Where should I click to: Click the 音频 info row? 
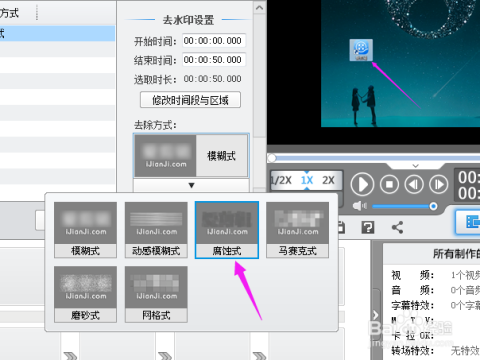(x=435, y=290)
